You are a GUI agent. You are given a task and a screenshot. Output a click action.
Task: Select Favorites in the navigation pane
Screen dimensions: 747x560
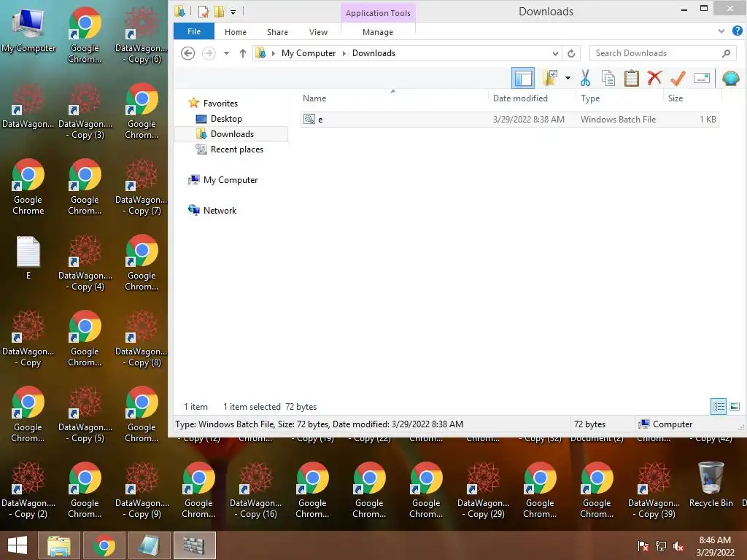click(220, 104)
